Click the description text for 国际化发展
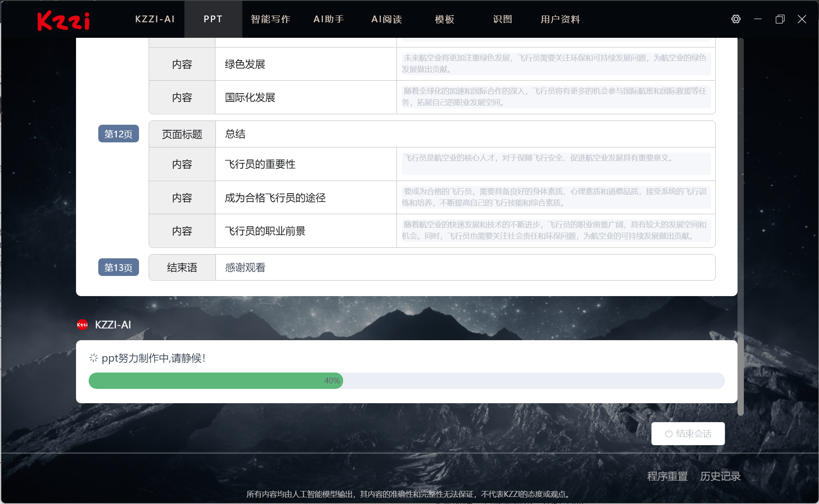Viewport: 819px width, 504px height. [x=556, y=97]
